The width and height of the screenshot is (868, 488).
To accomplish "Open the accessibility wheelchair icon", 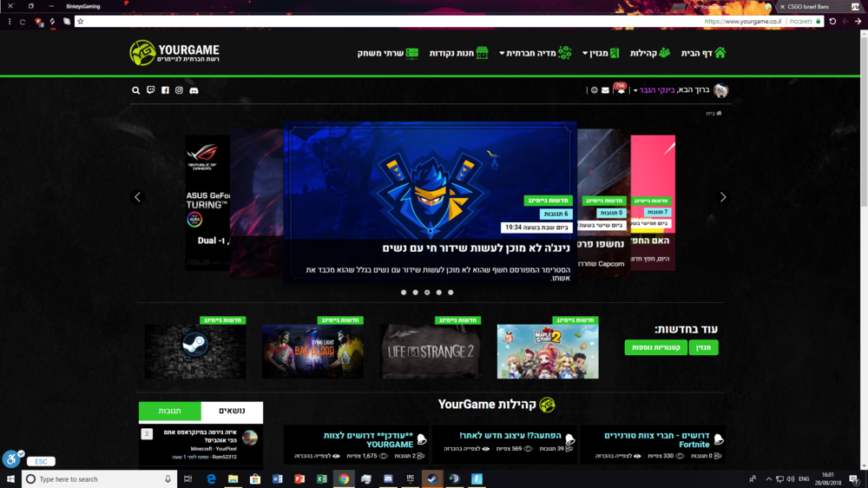I will pyautogui.click(x=11, y=458).
